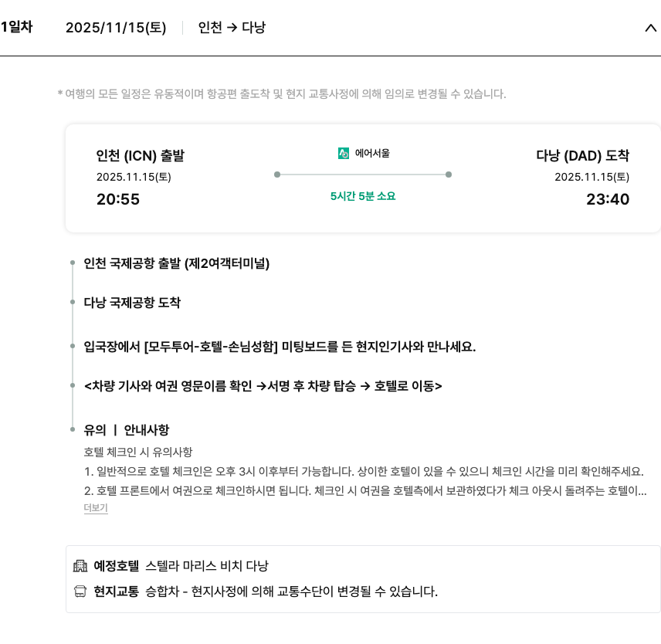Select the date 2025/11/15(토) in the header

point(116,28)
